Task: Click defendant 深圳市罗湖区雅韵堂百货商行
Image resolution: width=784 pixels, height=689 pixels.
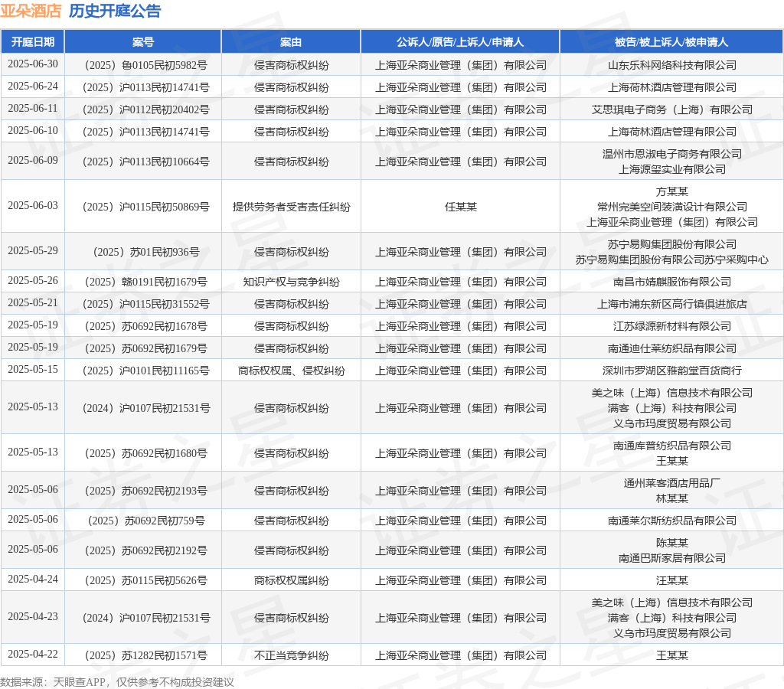Action: pyautogui.click(x=672, y=371)
